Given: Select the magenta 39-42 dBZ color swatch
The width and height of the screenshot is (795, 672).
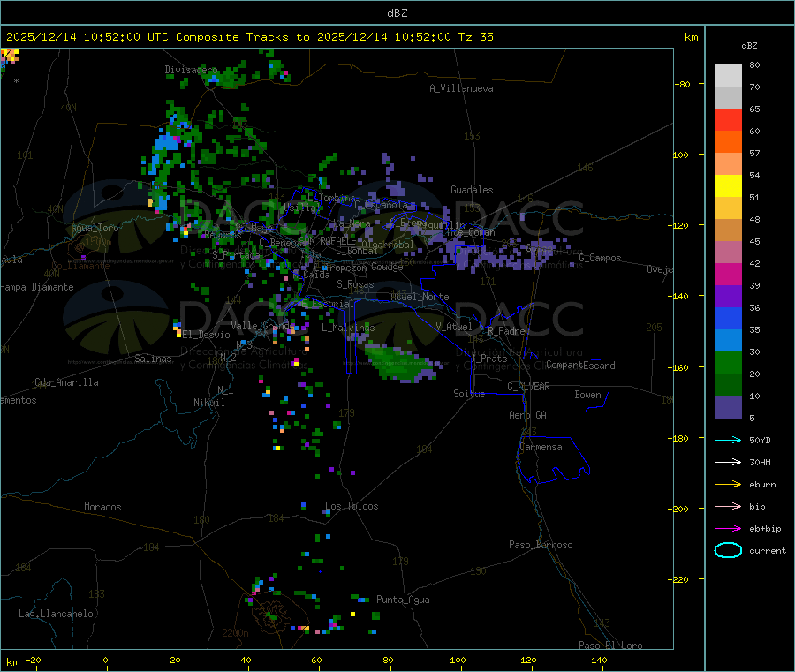Looking at the screenshot, I should (x=728, y=274).
